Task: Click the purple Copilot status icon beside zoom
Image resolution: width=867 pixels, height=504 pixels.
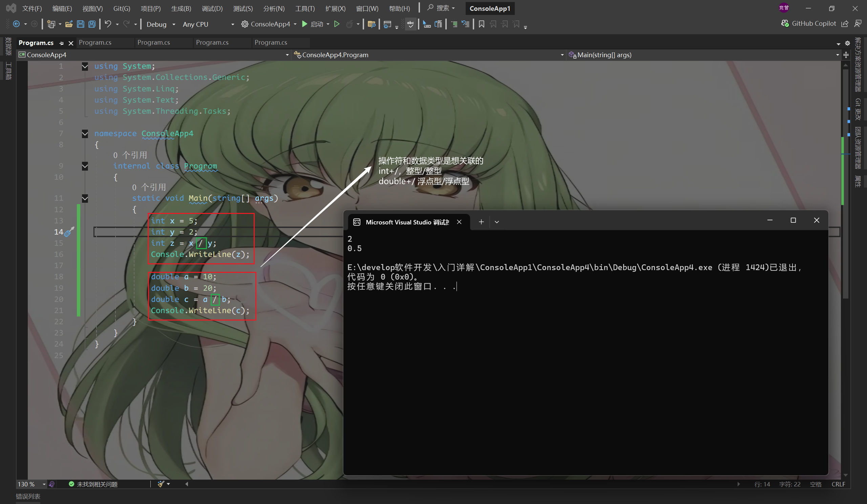Action: (51, 484)
